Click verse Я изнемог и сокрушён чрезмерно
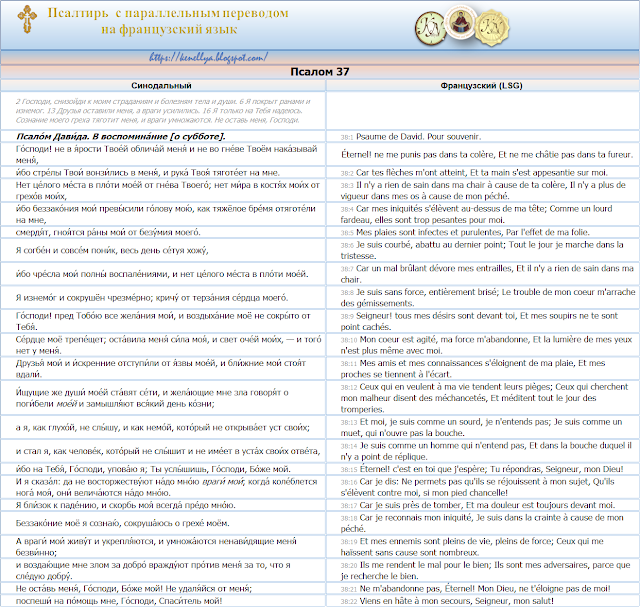Image resolution: width=640 pixels, height=607 pixels. click(152, 298)
